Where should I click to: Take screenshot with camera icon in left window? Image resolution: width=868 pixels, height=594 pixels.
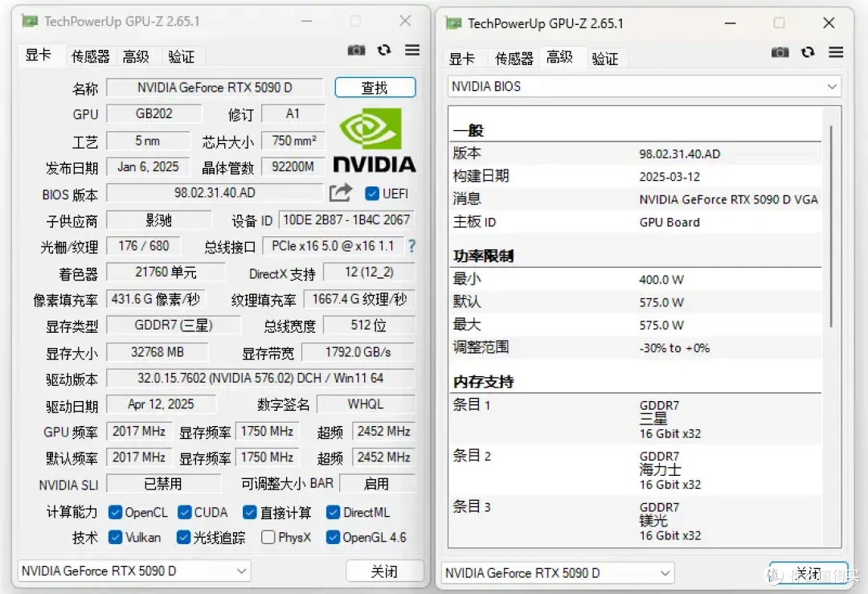point(357,51)
